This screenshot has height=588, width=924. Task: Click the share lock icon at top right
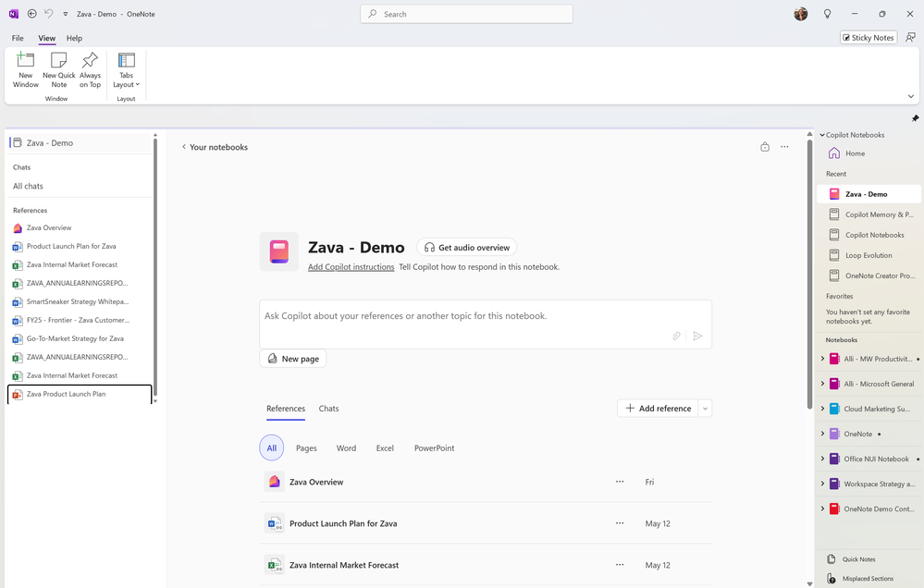pos(764,147)
